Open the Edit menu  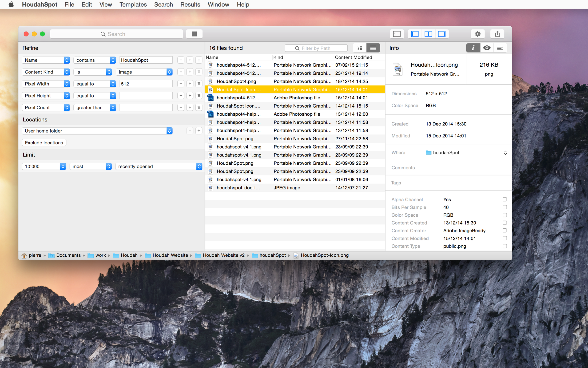tap(87, 4)
